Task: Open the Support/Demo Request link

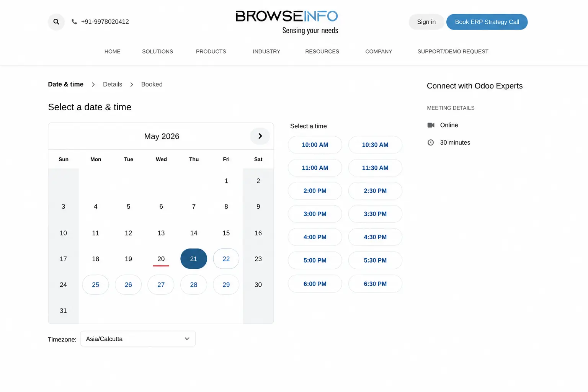Action: click(x=453, y=51)
